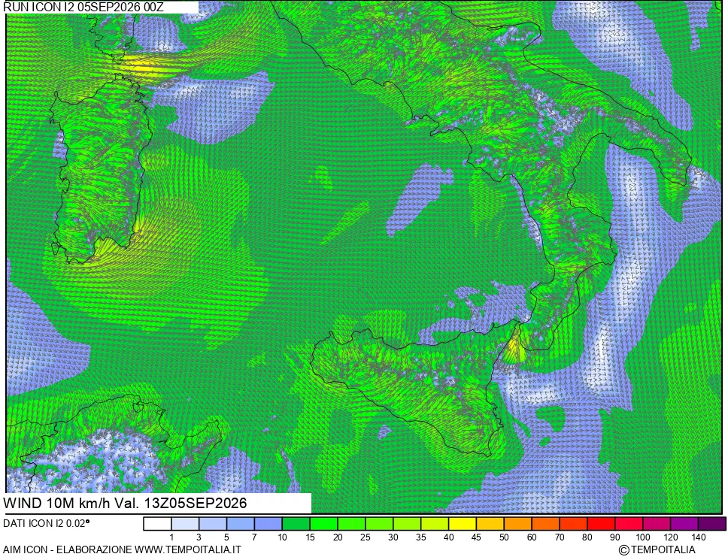The height and width of the screenshot is (560, 728).
Task: Click 'WIND 10M km/h Val. 13Z05SEP2026' caption
Action: pyautogui.click(x=125, y=503)
